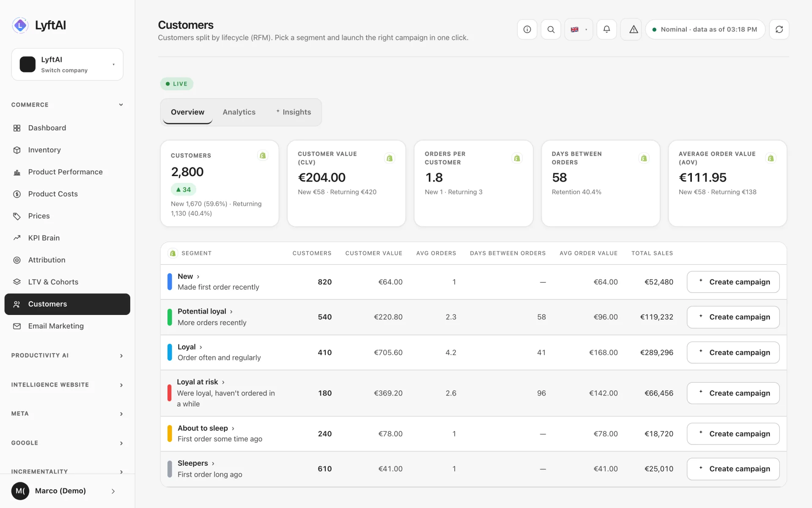Create campaign for Sleepers segment
The height and width of the screenshot is (508, 812).
pyautogui.click(x=733, y=469)
